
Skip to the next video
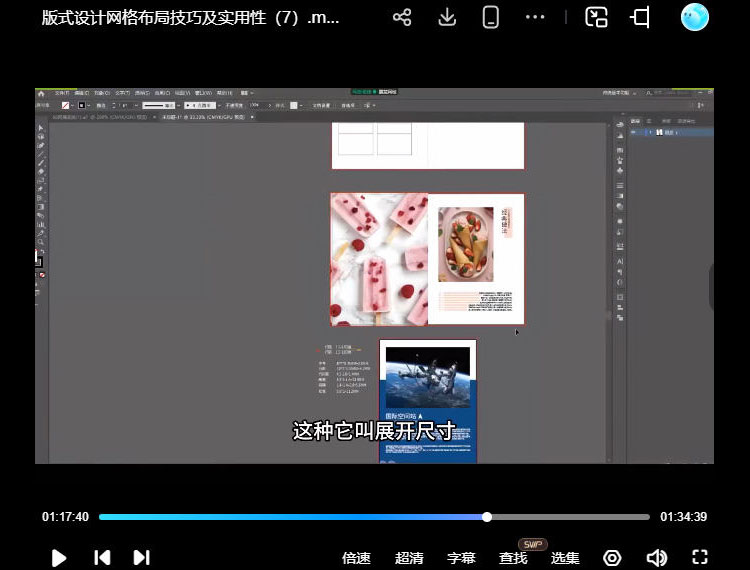141,558
